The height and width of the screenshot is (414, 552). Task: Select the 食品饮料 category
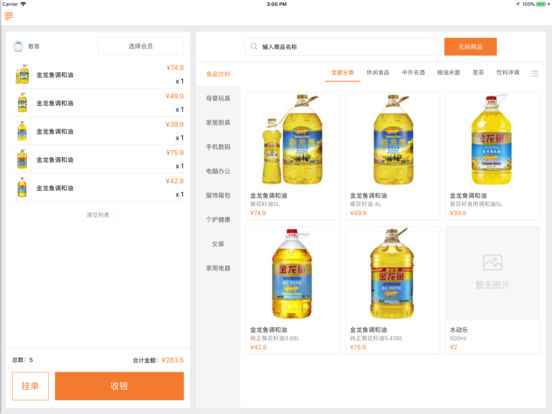click(x=218, y=74)
